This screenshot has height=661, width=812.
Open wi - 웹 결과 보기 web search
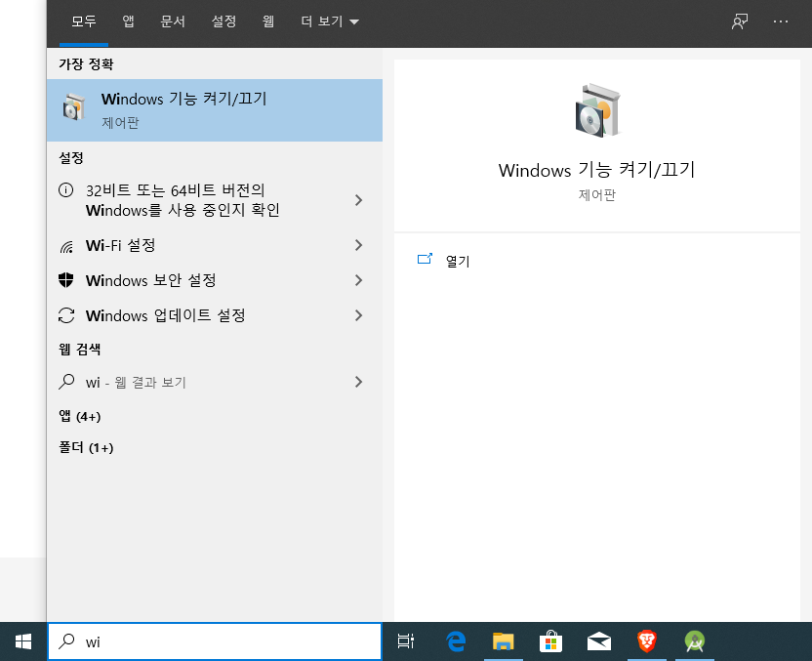215,382
